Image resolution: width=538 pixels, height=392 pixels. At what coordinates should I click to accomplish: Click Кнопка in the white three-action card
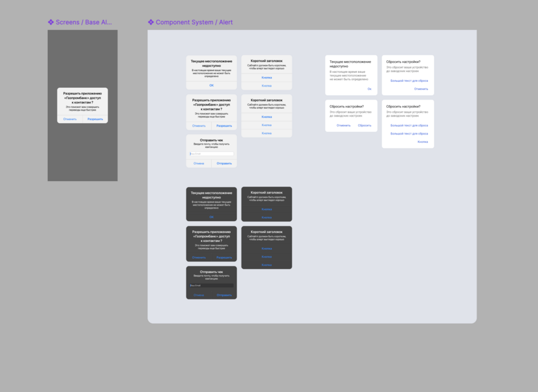[x=423, y=142]
